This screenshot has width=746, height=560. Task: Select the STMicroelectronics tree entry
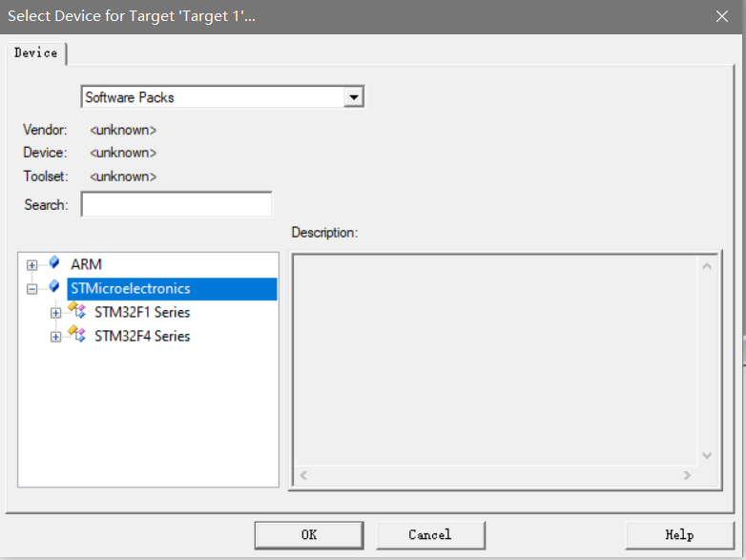click(172, 289)
